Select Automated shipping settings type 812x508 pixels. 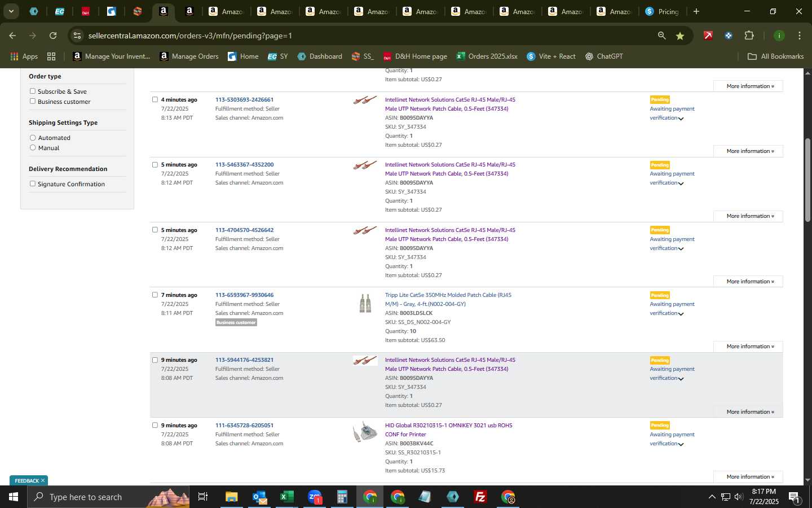click(33, 138)
